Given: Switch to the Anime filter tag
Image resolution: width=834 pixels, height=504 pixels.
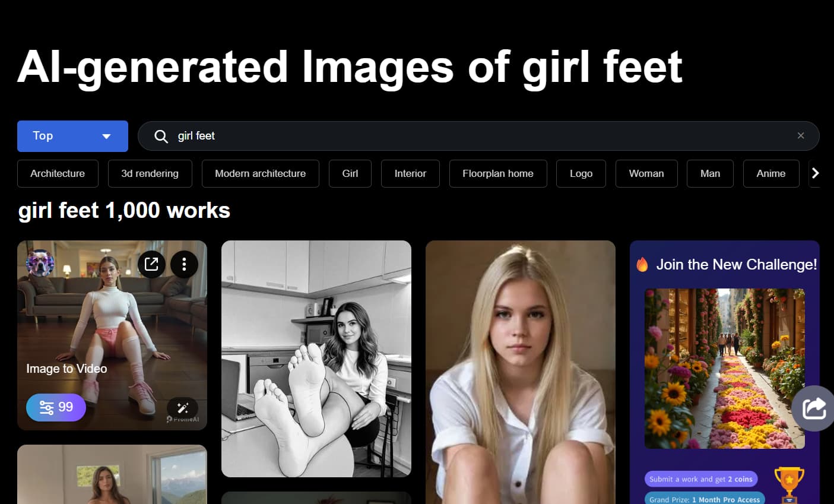Looking at the screenshot, I should [x=770, y=173].
